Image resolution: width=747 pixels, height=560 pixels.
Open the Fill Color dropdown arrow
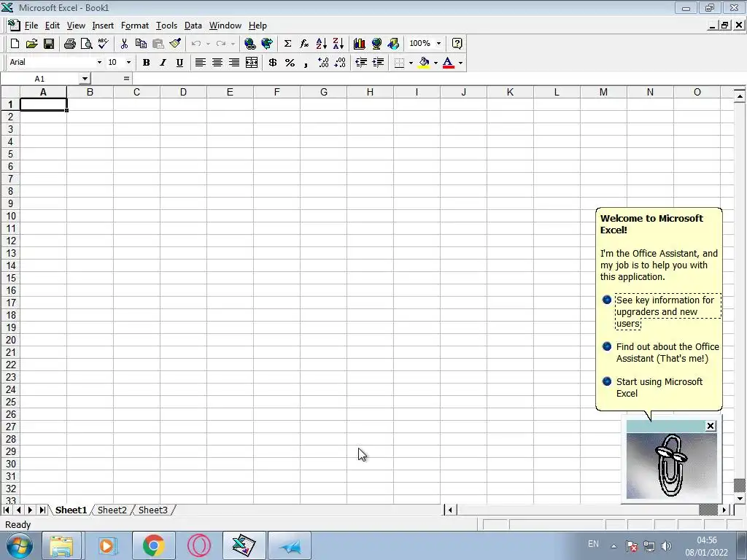[x=436, y=63]
